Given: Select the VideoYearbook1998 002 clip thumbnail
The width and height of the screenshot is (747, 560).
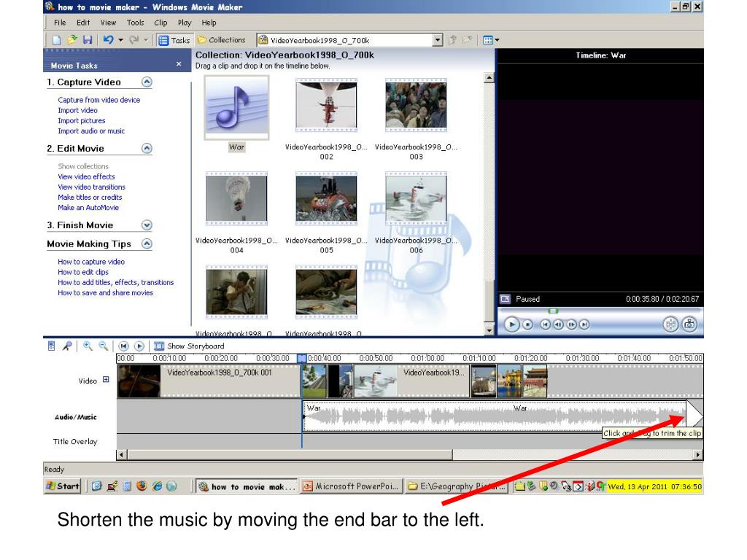Looking at the screenshot, I should click(x=326, y=106).
